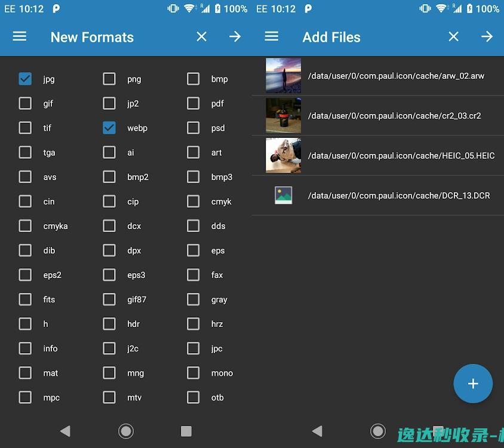Check the cmyk format box
The height and width of the screenshot is (448, 504).
point(193,202)
